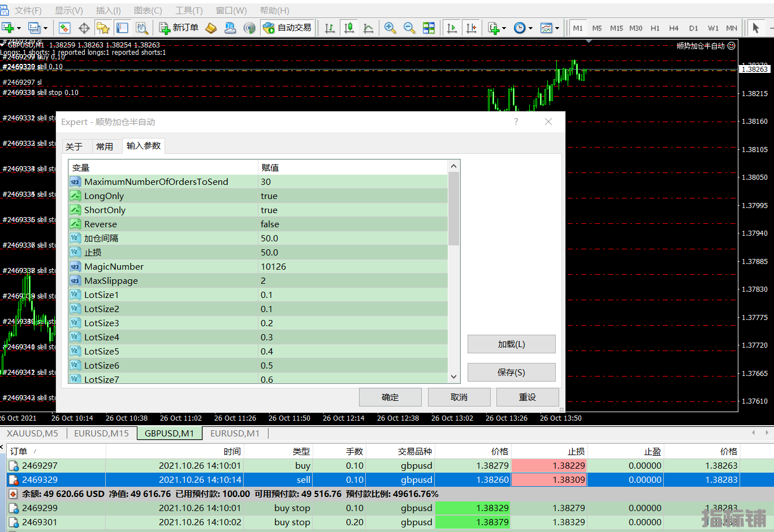Zoom in on the chart
774x532 pixels.
(x=390, y=28)
